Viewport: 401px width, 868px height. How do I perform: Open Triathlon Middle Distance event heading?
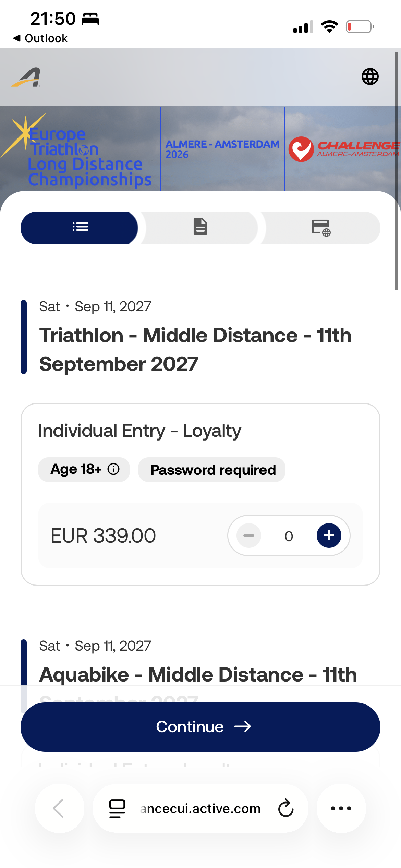click(195, 349)
